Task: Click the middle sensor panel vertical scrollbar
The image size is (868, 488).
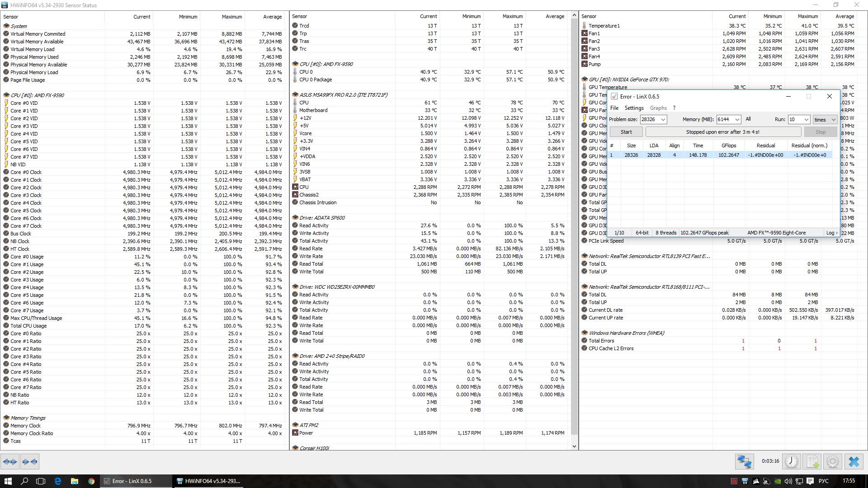Action: coord(574,226)
